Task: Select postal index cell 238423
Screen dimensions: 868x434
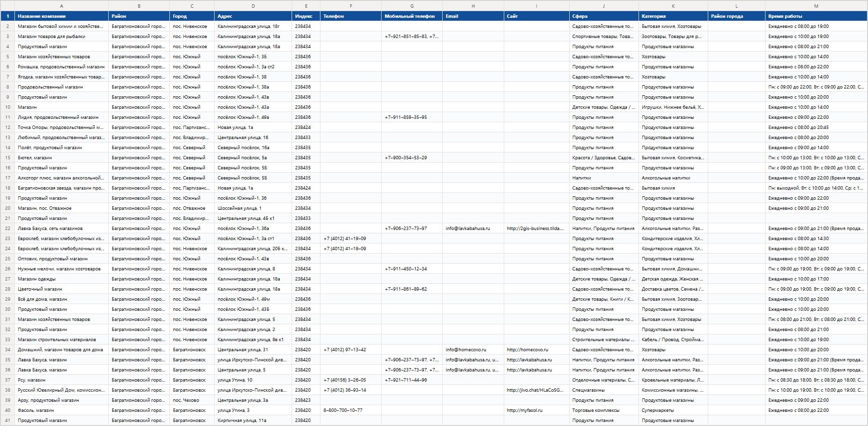Action: coord(306,400)
